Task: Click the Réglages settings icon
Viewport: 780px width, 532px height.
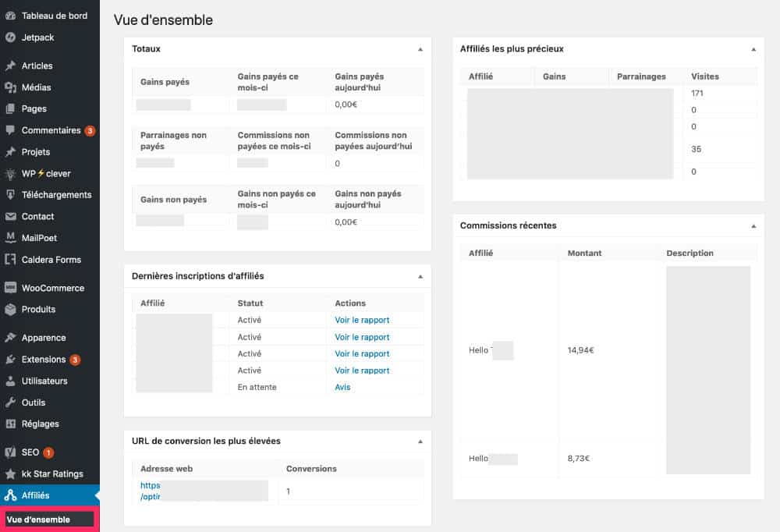Action: pyautogui.click(x=10, y=424)
